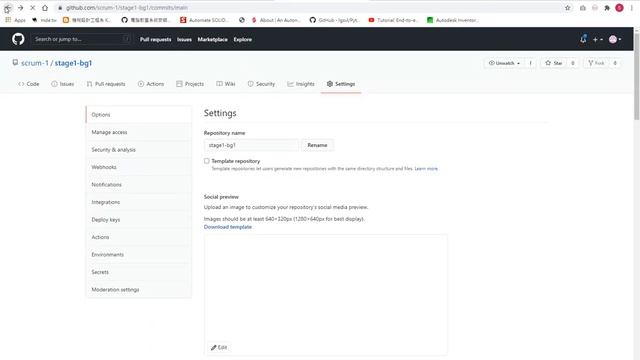Open the scrum-1 owner link
This screenshot has height=360, width=640.
pos(35,63)
